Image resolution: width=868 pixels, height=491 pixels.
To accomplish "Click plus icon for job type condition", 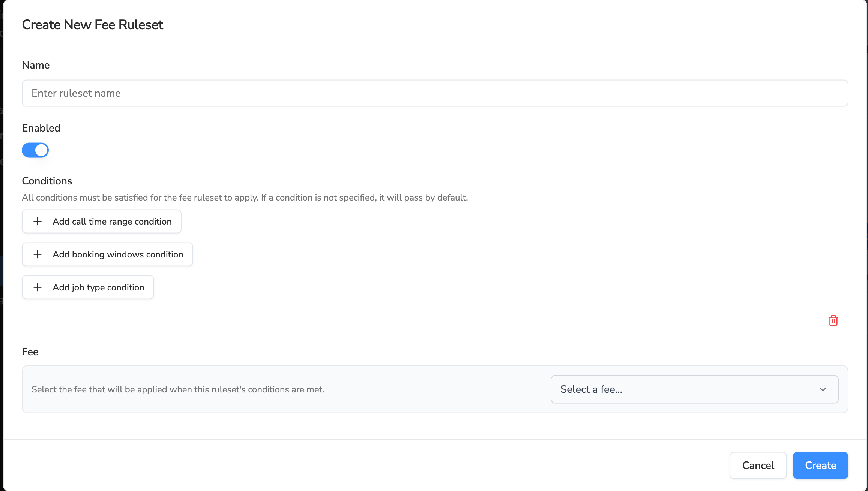I will point(38,287).
